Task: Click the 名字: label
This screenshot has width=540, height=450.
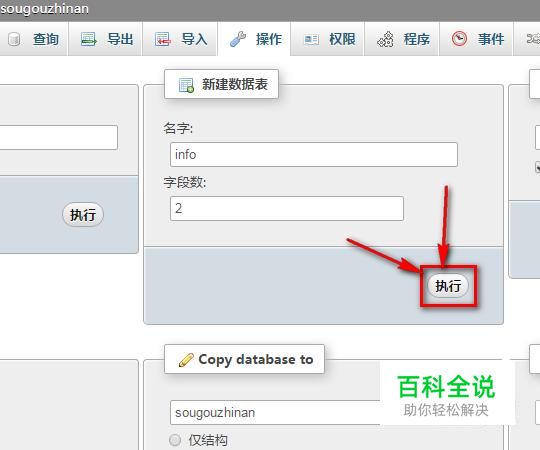Action: (x=178, y=128)
